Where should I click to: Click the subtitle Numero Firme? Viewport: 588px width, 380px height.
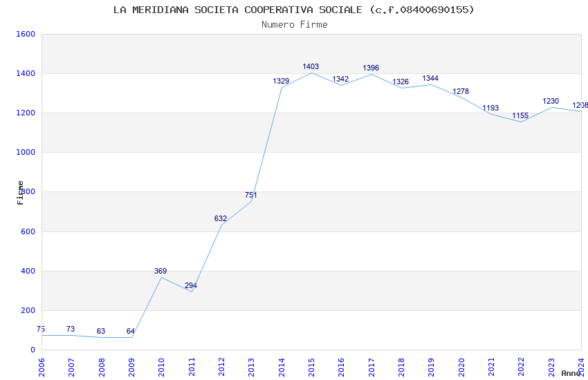295,25
